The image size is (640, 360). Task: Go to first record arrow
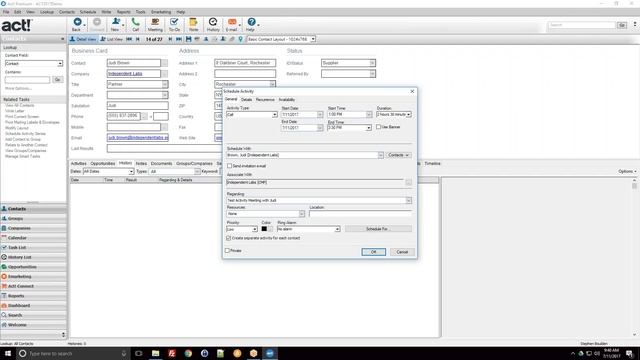129,39
